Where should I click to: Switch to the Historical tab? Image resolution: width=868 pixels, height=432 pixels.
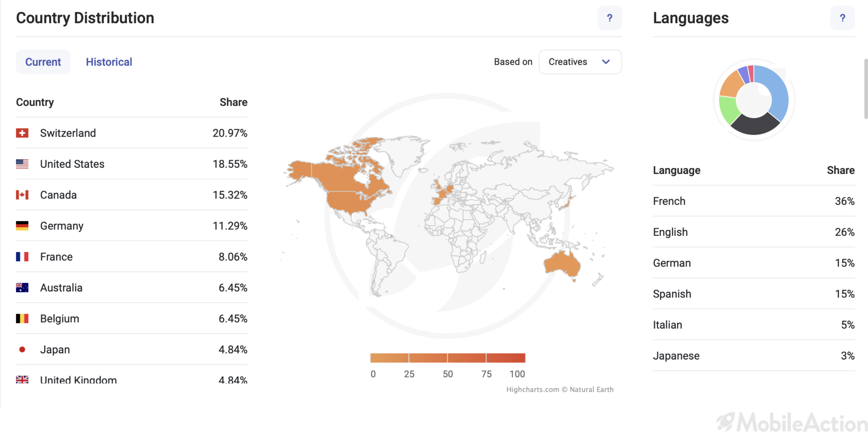[x=109, y=62]
